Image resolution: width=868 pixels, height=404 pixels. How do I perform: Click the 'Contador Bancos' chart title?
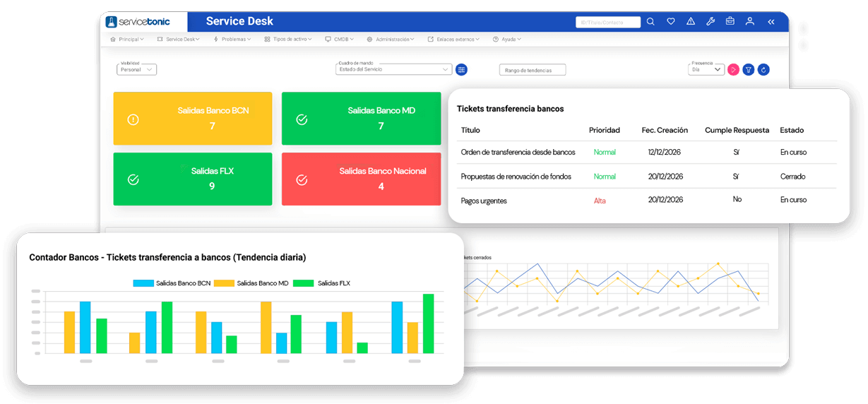coord(167,258)
